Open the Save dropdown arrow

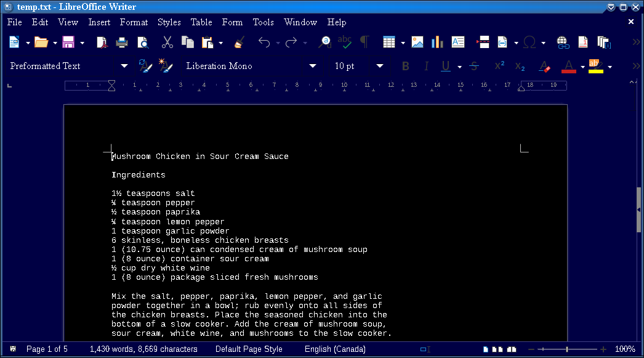tap(82, 43)
